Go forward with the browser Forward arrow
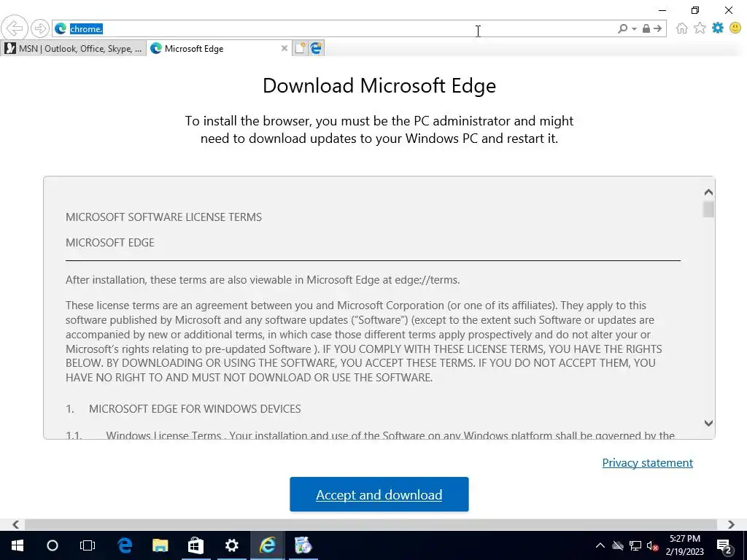This screenshot has height=560, width=747. 40,28
